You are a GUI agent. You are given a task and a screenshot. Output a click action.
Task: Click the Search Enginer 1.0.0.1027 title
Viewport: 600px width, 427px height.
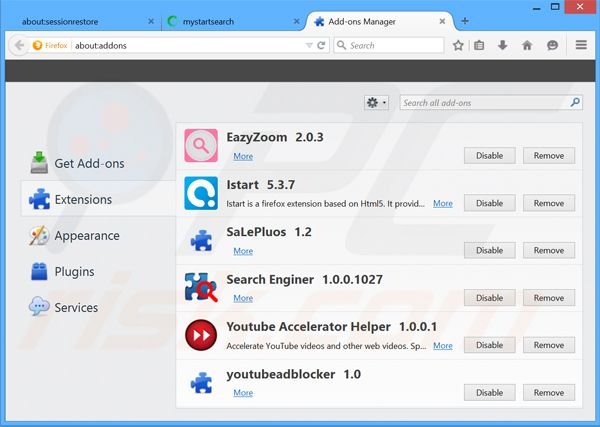click(x=305, y=280)
